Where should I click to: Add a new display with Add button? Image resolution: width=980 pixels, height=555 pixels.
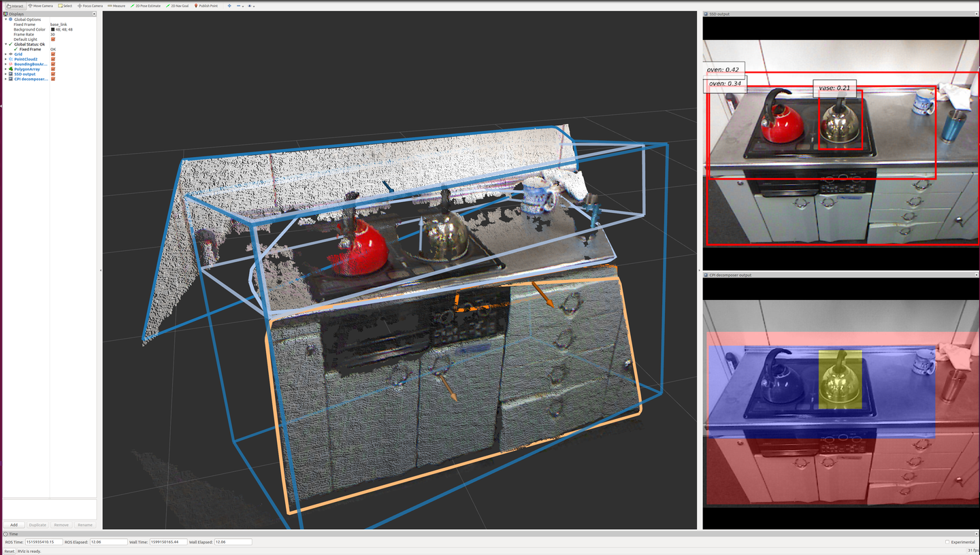tap(14, 525)
